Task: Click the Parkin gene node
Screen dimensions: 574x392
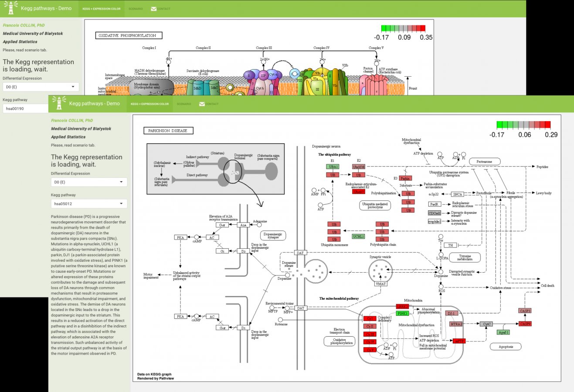Action: [x=405, y=178]
